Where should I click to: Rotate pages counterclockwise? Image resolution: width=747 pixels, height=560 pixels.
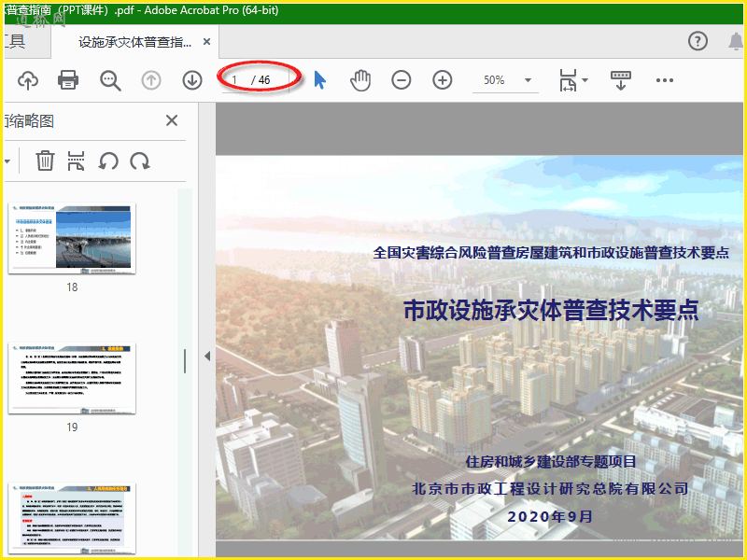(x=108, y=161)
